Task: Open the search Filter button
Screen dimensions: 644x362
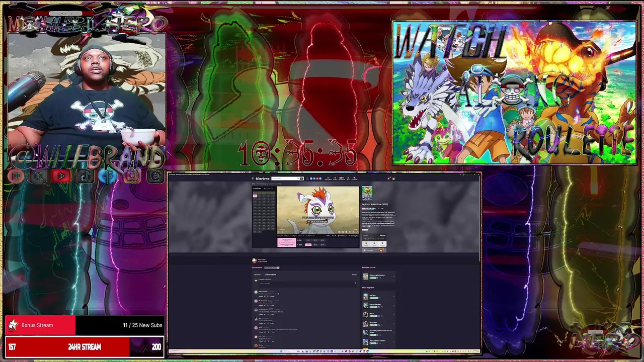Action: pyautogui.click(x=301, y=178)
